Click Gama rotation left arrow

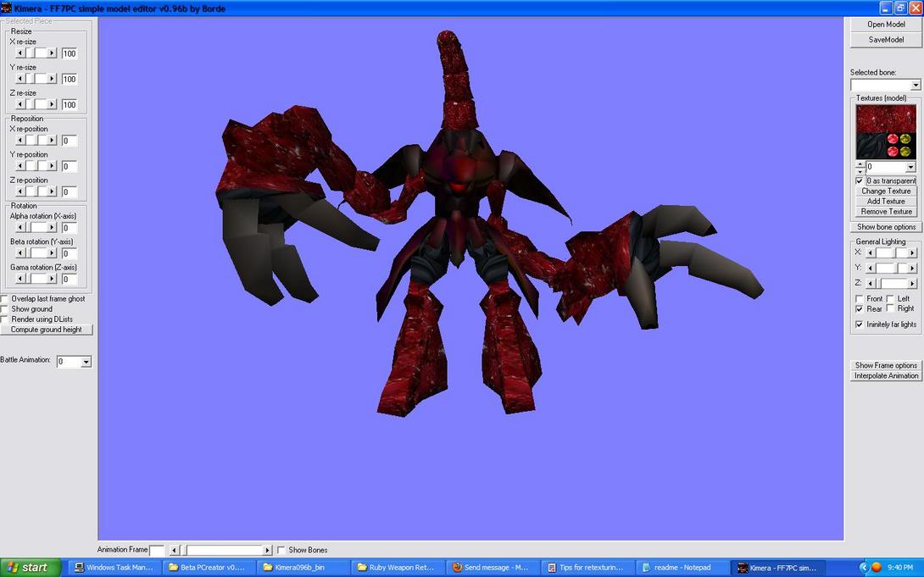click(x=20, y=279)
